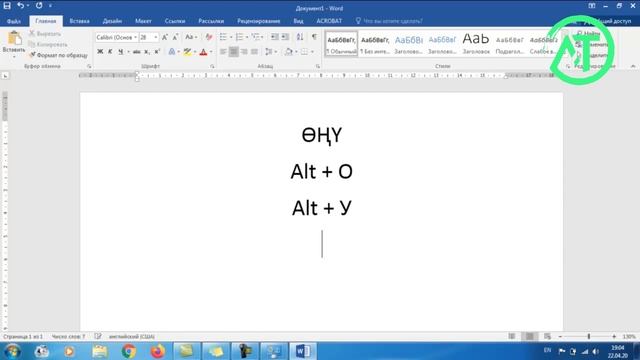Toggle superscript (x²) formatting
Screen dimensions: 640x360
click(x=157, y=52)
